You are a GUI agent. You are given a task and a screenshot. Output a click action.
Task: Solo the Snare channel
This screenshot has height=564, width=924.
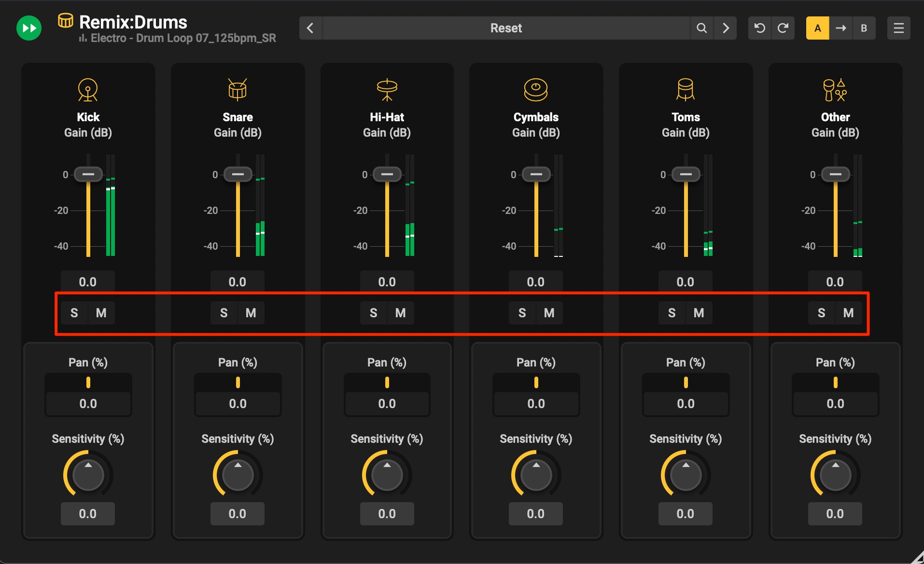224,313
